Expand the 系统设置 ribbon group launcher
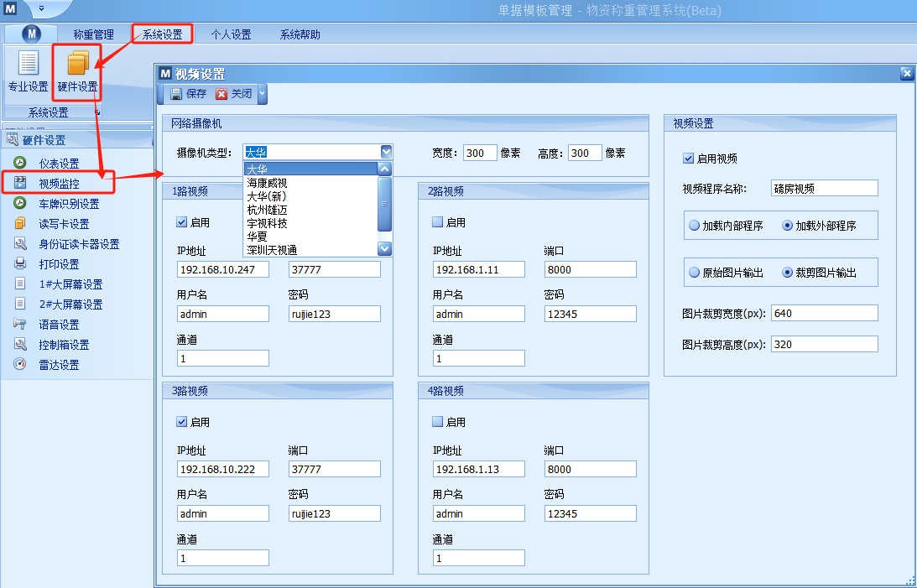 pyautogui.click(x=97, y=112)
